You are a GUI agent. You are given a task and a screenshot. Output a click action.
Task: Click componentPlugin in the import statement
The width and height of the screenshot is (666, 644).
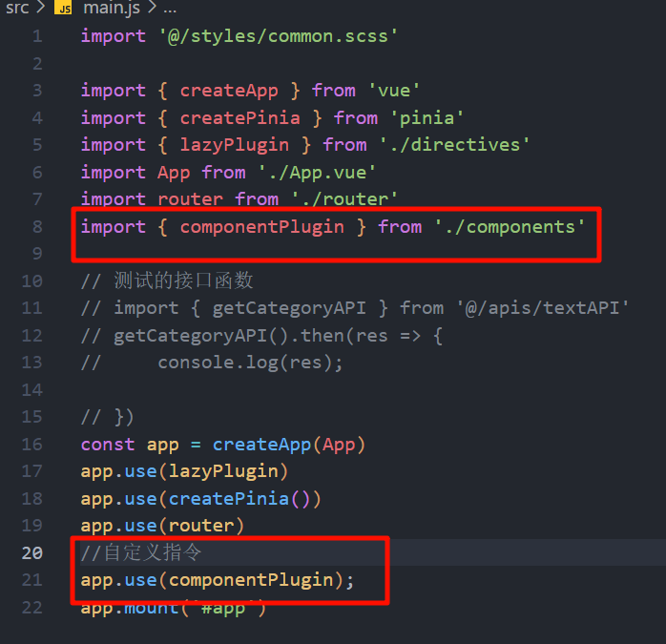[261, 227]
